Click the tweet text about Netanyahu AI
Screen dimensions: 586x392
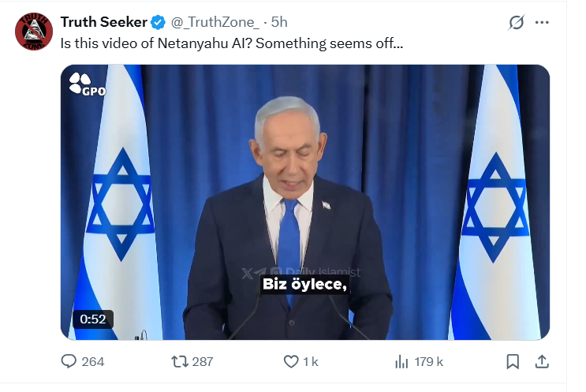point(232,44)
